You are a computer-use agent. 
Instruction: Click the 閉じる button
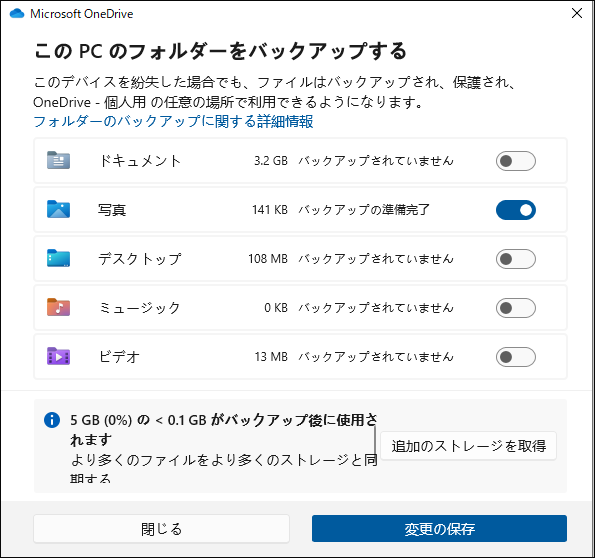[161, 529]
